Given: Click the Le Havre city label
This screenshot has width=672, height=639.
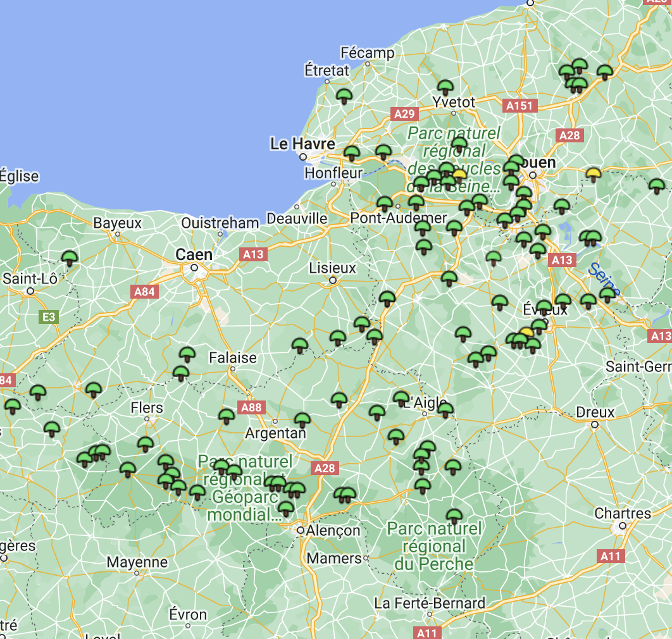Looking at the screenshot, I should [x=304, y=144].
